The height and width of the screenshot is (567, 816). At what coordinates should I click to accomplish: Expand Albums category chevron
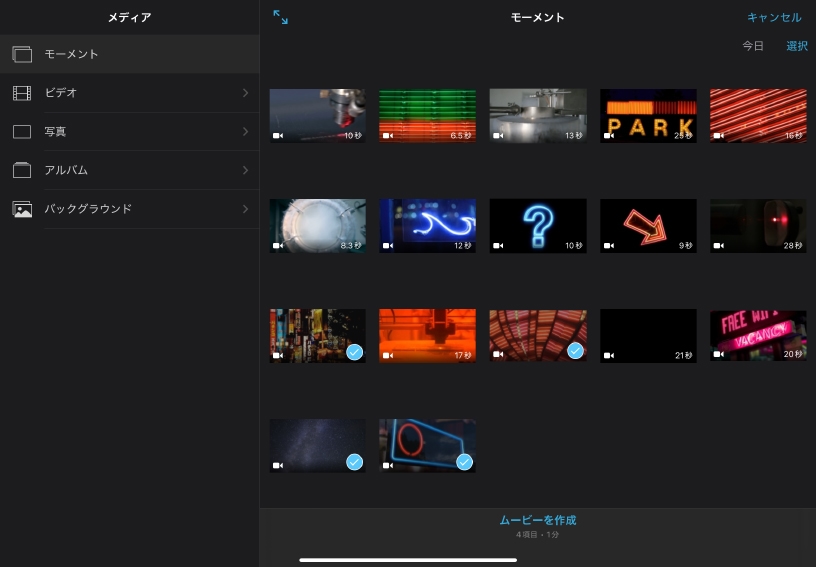pos(245,170)
